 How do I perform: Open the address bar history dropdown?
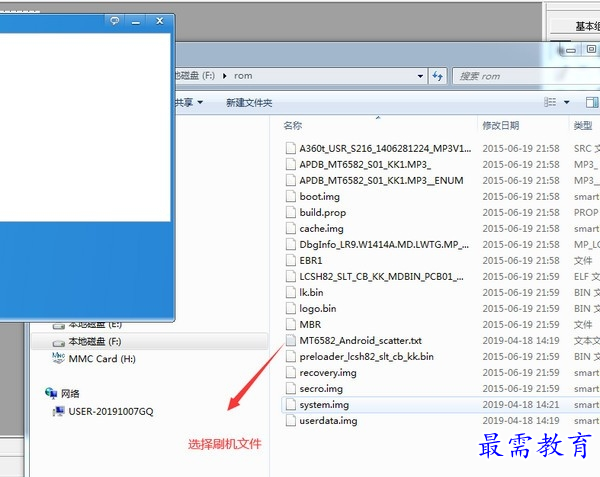420,76
